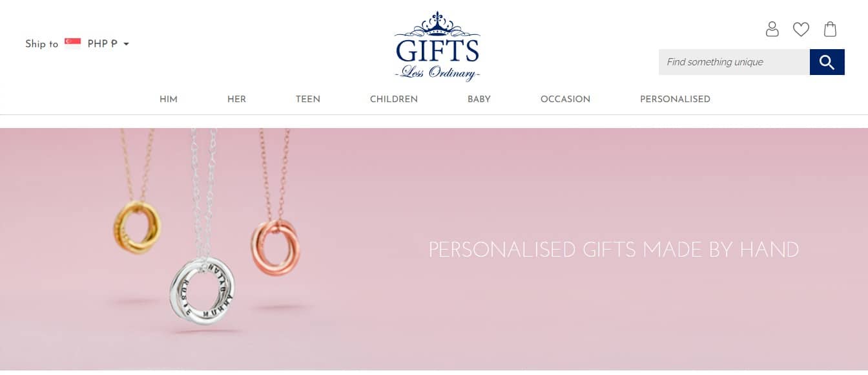Open the user account icon
Screen dimensions: 868x375
[772, 29]
